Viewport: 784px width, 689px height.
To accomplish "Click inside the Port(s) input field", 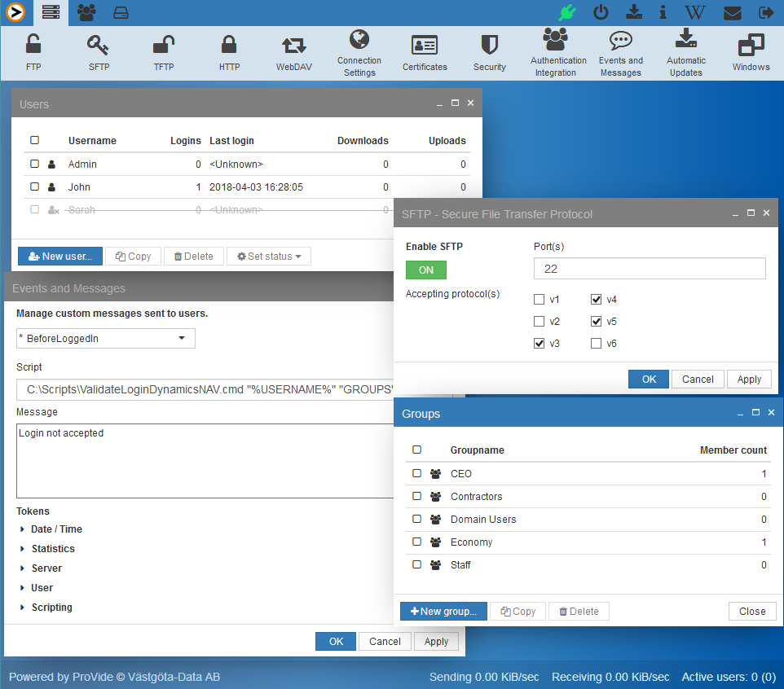I will (x=650, y=268).
